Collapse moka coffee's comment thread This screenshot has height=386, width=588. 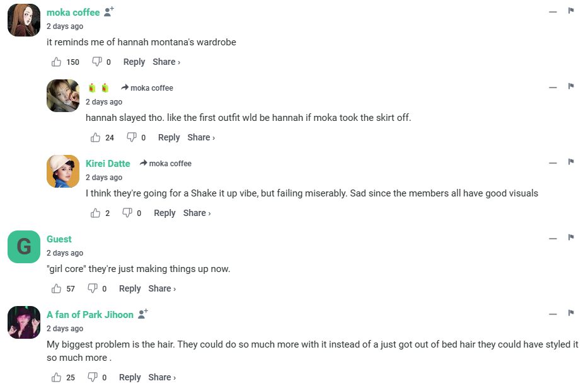(553, 12)
